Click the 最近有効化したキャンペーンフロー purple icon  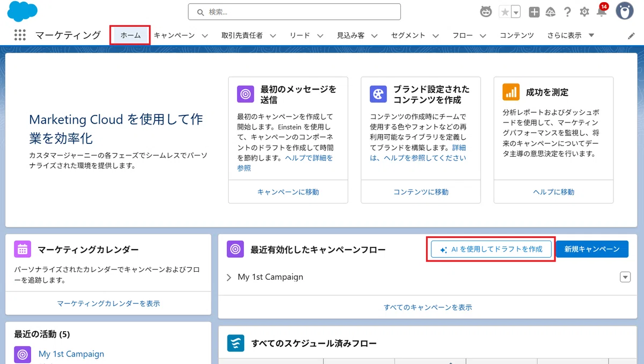[x=236, y=249]
